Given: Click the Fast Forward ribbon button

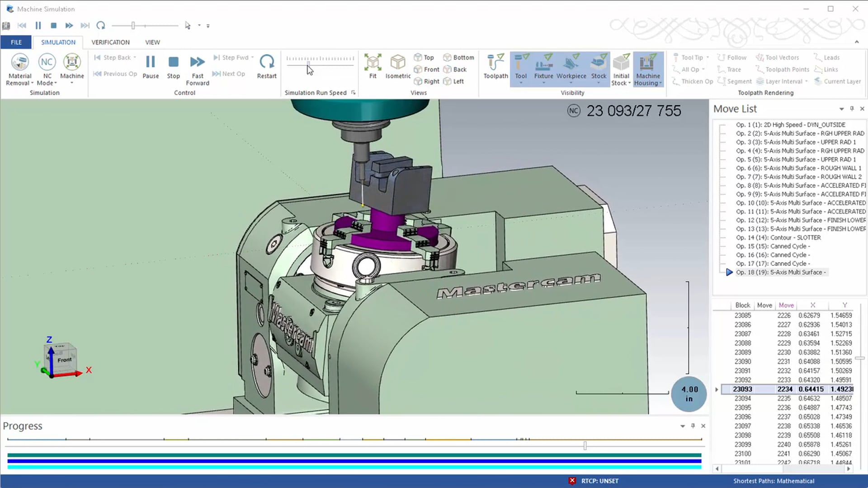Looking at the screenshot, I should (x=198, y=70).
